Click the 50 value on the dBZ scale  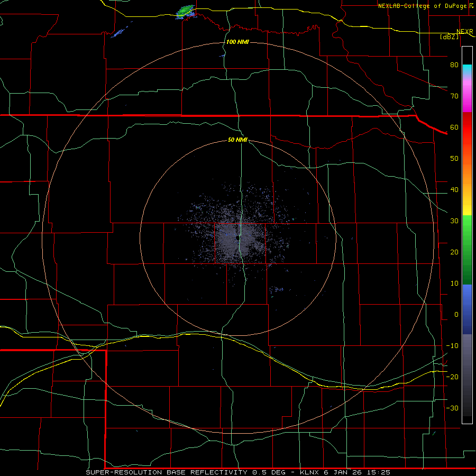(x=454, y=159)
